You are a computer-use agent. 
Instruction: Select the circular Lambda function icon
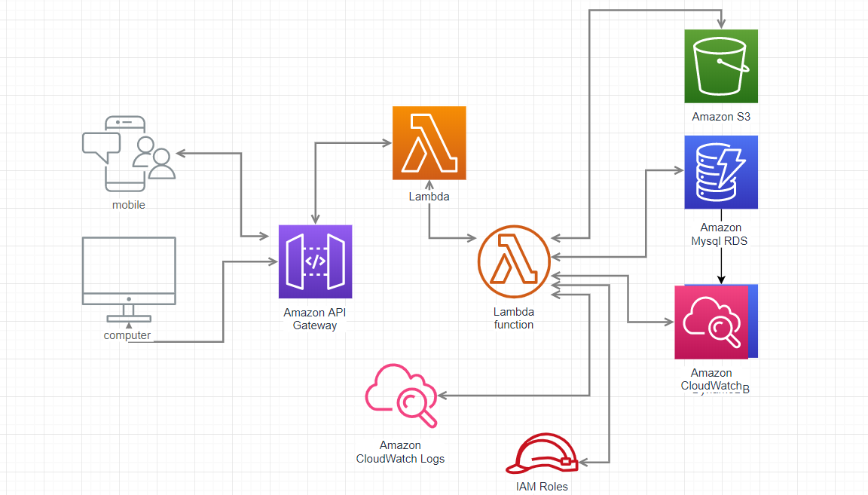(x=514, y=261)
